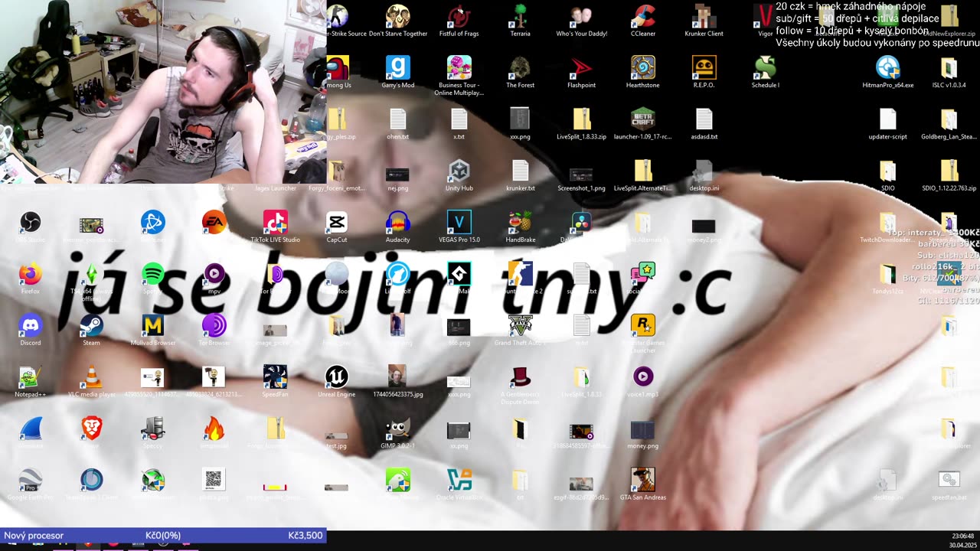The width and height of the screenshot is (980, 551).
Task: Select the asdasd.txt file
Action: (x=704, y=122)
